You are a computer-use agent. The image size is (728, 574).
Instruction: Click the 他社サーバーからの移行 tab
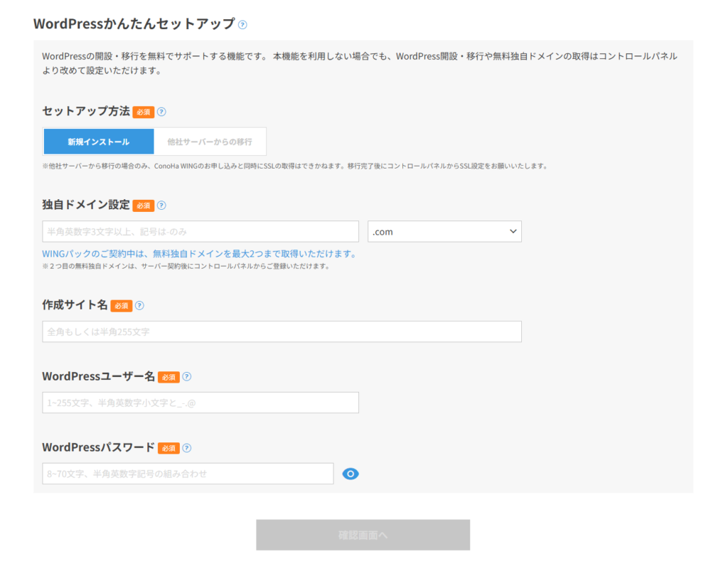click(x=210, y=141)
